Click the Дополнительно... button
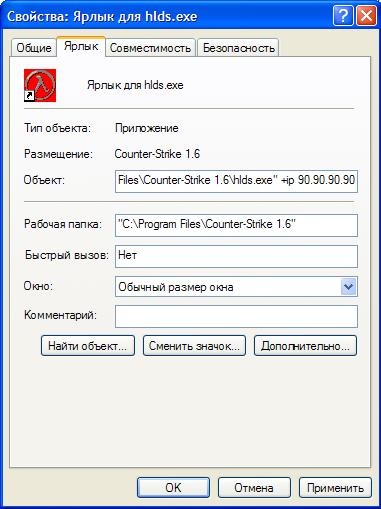This screenshot has height=509, width=381. [305, 346]
